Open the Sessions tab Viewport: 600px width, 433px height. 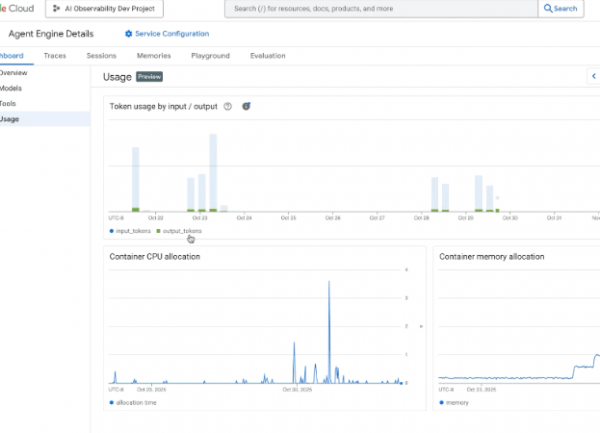[101, 56]
